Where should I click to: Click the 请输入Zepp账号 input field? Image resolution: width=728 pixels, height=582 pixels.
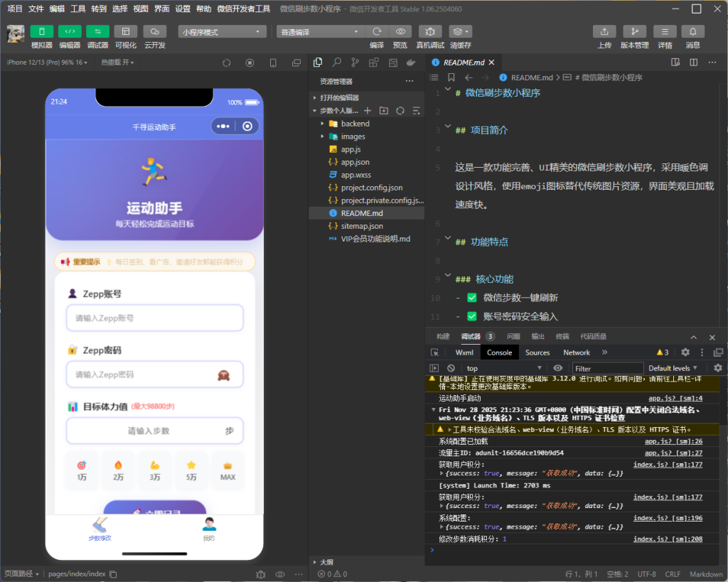tap(155, 318)
